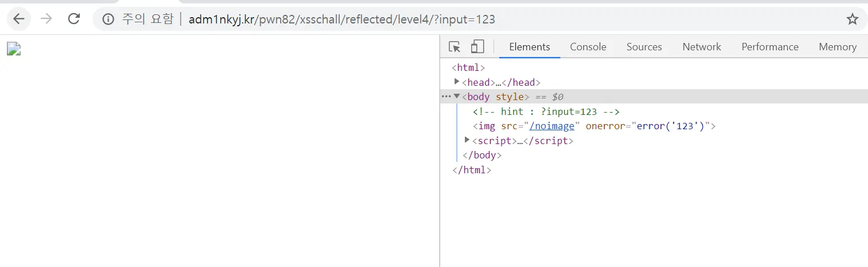
Task: Follow the /noimage src link
Action: coord(552,126)
